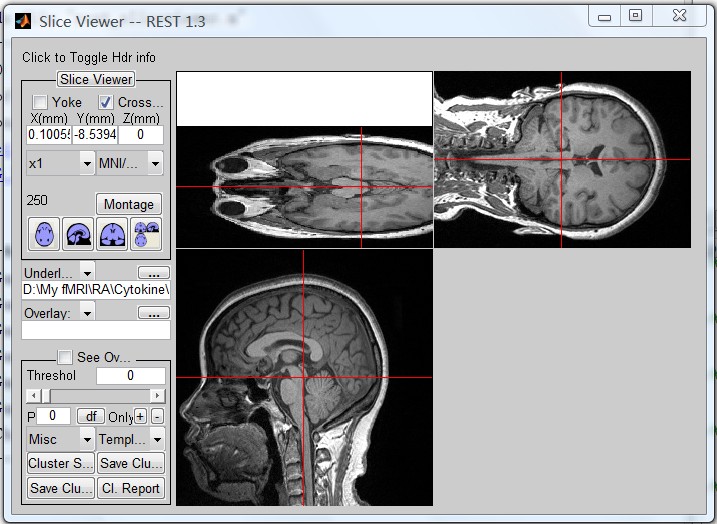Click the Threshold value field

(x=131, y=375)
